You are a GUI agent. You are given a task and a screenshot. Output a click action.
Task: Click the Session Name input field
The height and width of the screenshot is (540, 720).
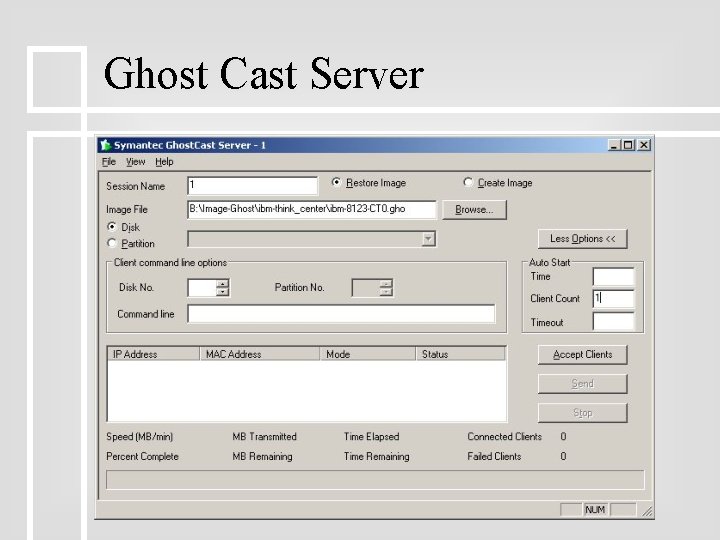click(253, 186)
